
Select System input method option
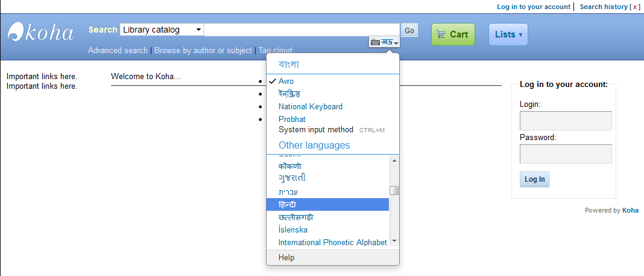(315, 129)
